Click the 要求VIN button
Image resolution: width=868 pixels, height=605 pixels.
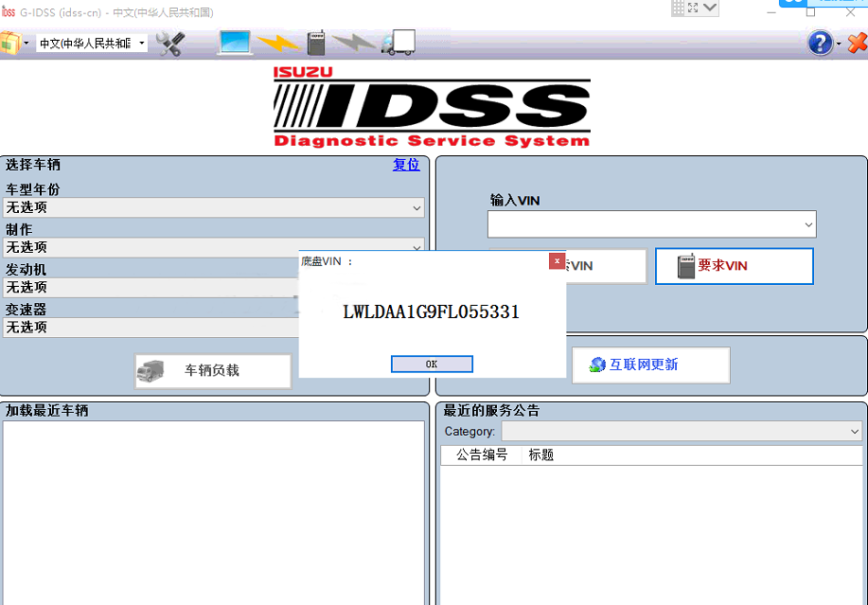(734, 266)
